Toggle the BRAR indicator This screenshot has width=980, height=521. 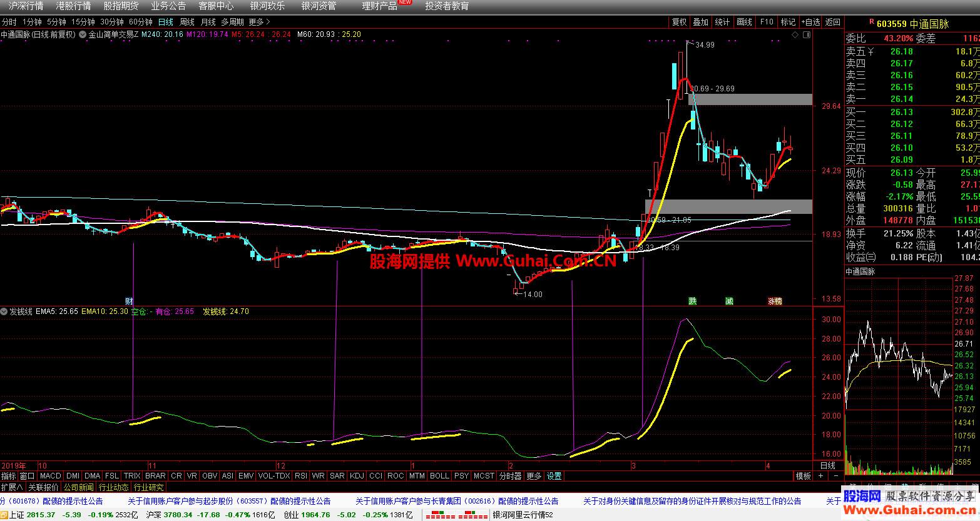(155, 476)
